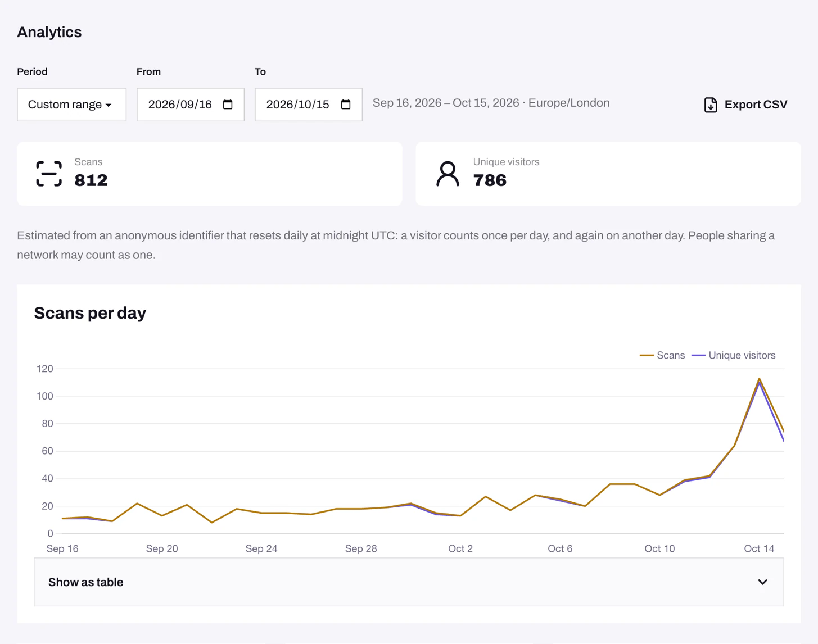818x644 pixels.
Task: Click the Oct 10 x-axis label
Action: point(659,548)
